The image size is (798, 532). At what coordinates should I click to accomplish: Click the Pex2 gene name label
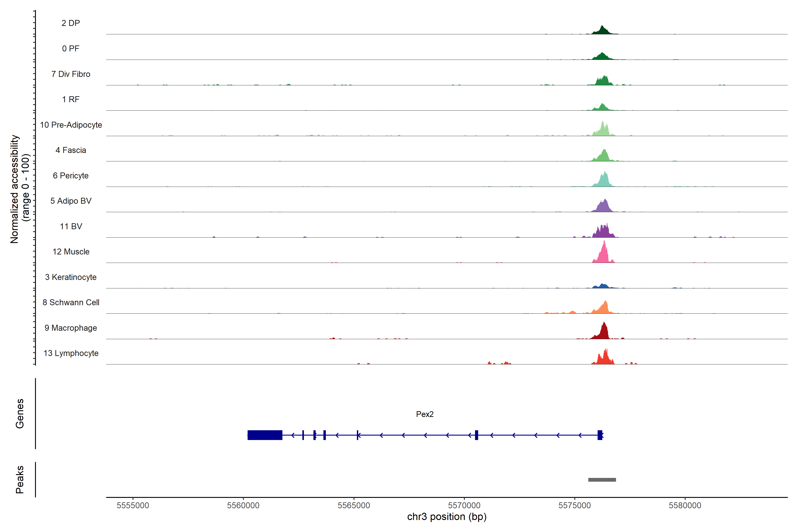click(x=424, y=414)
